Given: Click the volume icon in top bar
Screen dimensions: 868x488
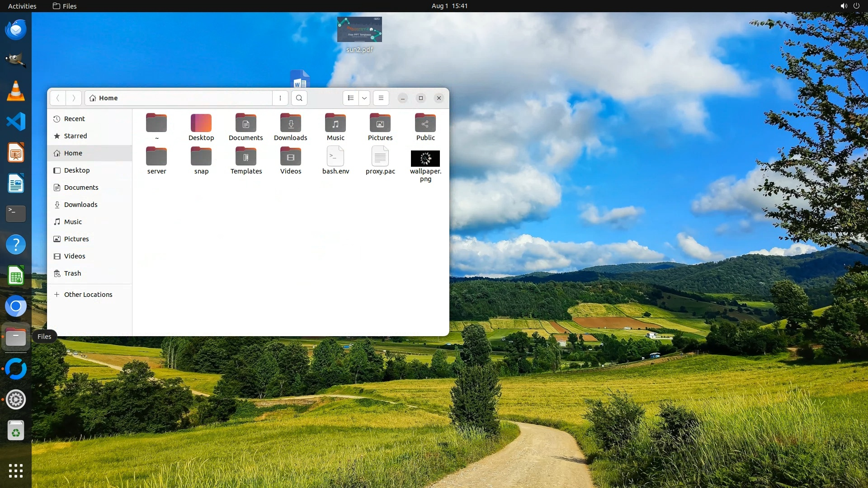Looking at the screenshot, I should tap(844, 6).
